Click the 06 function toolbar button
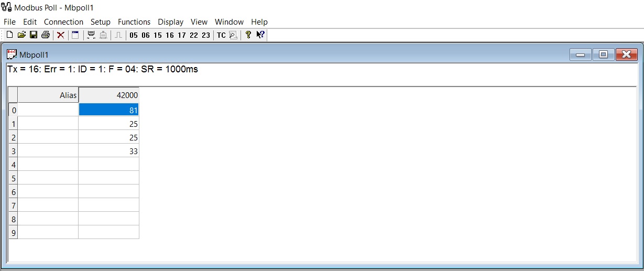This screenshot has height=271, width=644. [146, 35]
